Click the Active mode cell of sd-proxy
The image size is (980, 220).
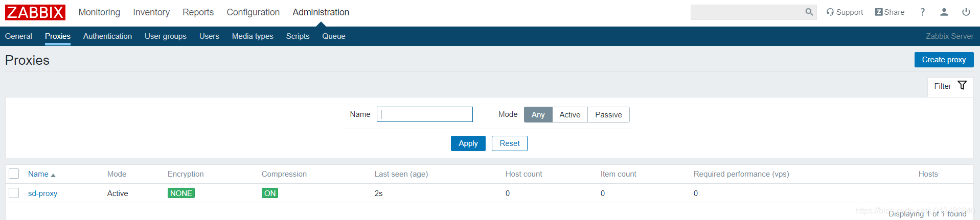(118, 193)
